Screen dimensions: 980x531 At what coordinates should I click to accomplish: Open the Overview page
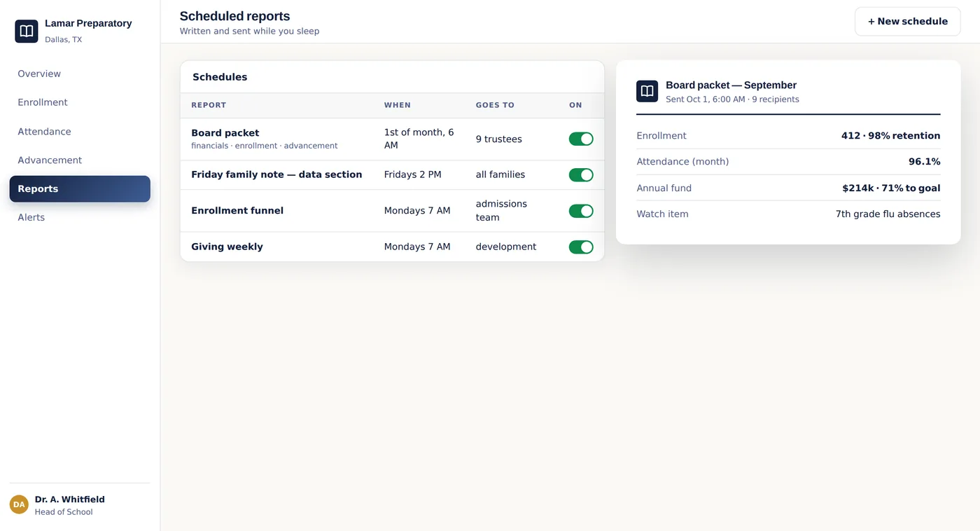[80, 74]
